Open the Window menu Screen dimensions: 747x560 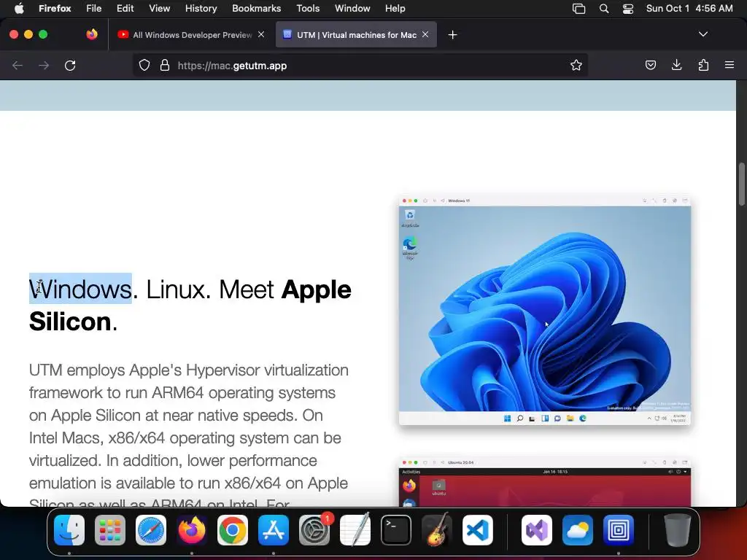[x=352, y=9]
